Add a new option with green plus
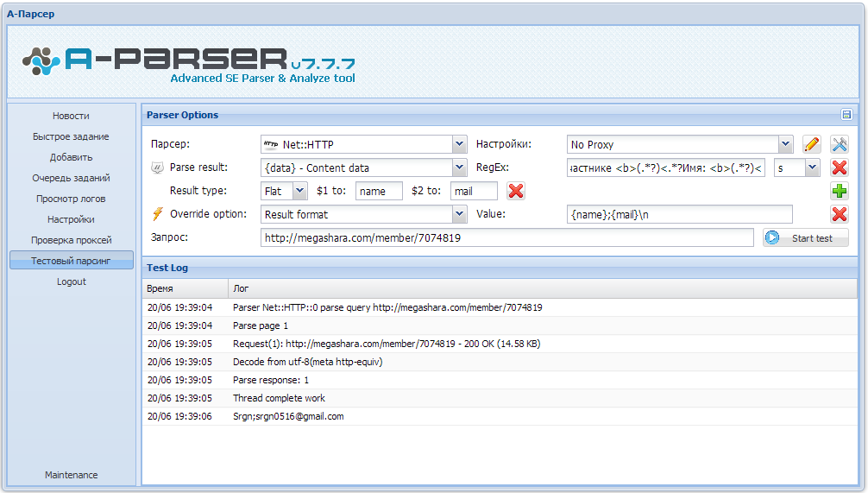The height and width of the screenshot is (493, 868). (840, 191)
